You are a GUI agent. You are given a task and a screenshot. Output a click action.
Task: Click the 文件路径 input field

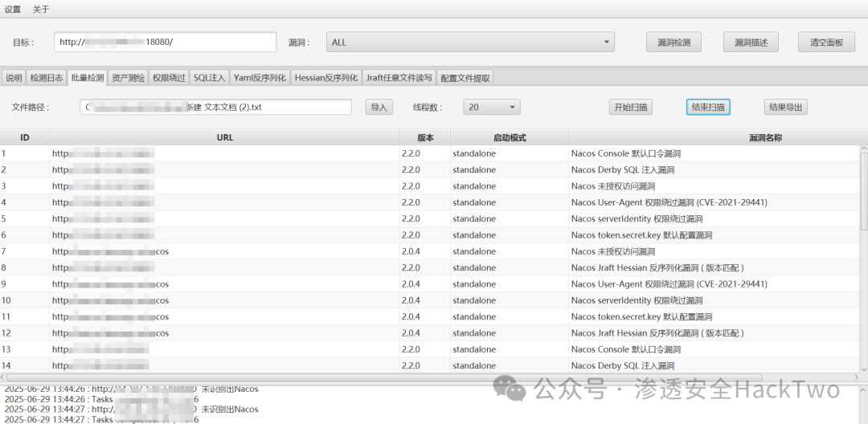click(216, 108)
